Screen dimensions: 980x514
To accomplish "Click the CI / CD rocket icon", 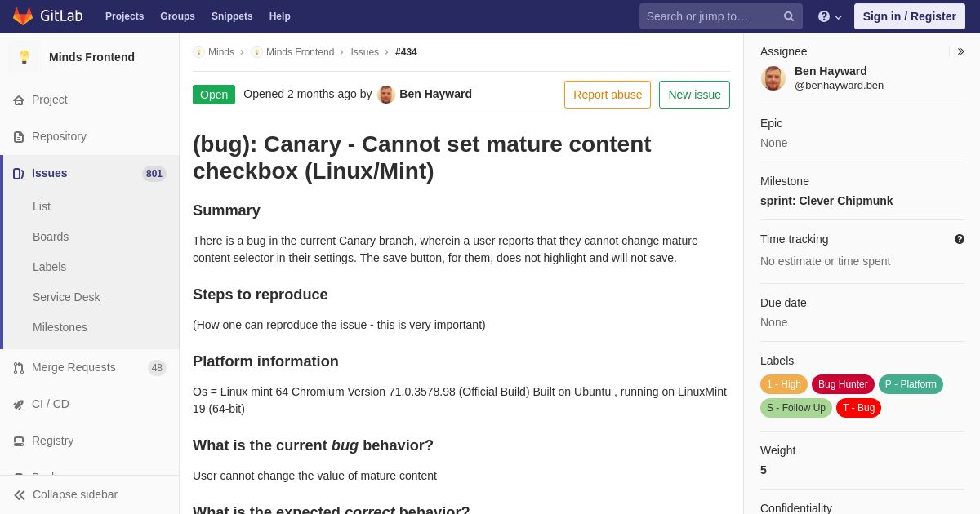I will (x=19, y=405).
